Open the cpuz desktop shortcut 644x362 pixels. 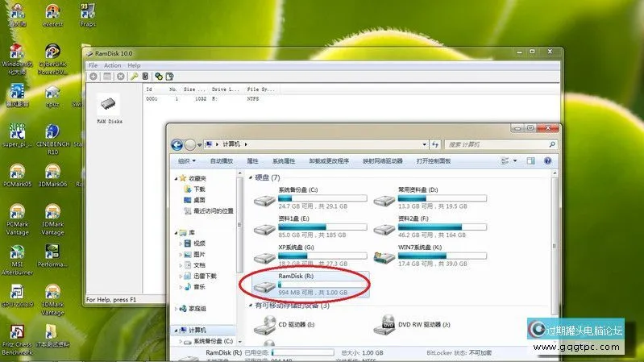click(x=52, y=97)
